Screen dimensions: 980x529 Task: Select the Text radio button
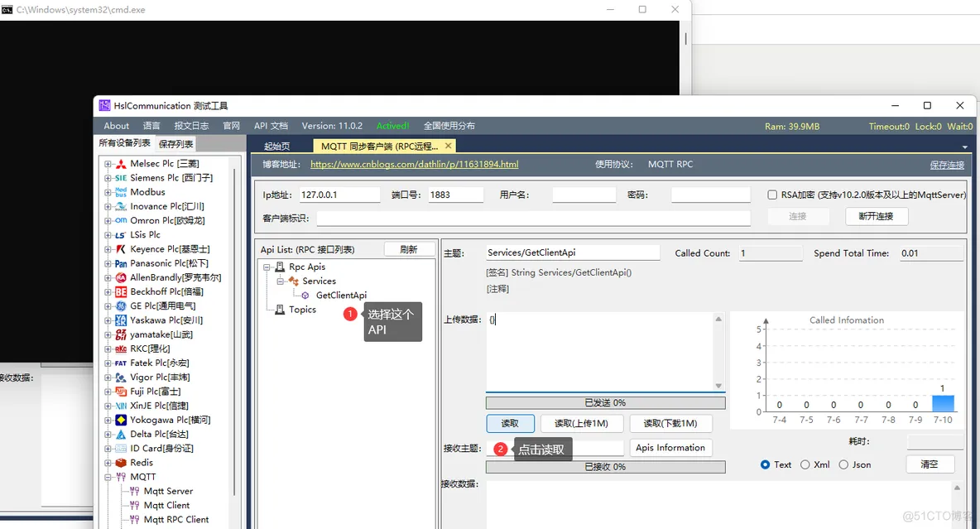tap(765, 464)
